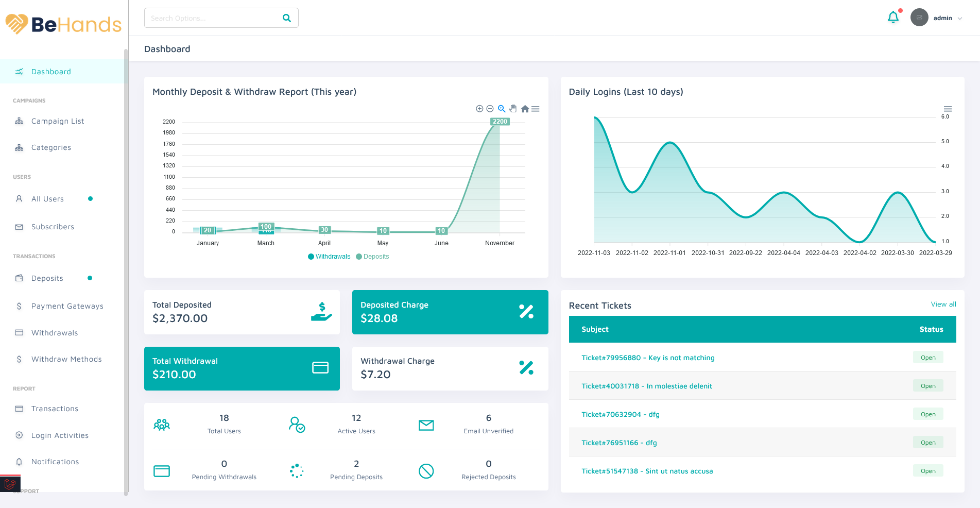This screenshot has height=508, width=980.
Task: Click the Status column header
Action: [932, 329]
